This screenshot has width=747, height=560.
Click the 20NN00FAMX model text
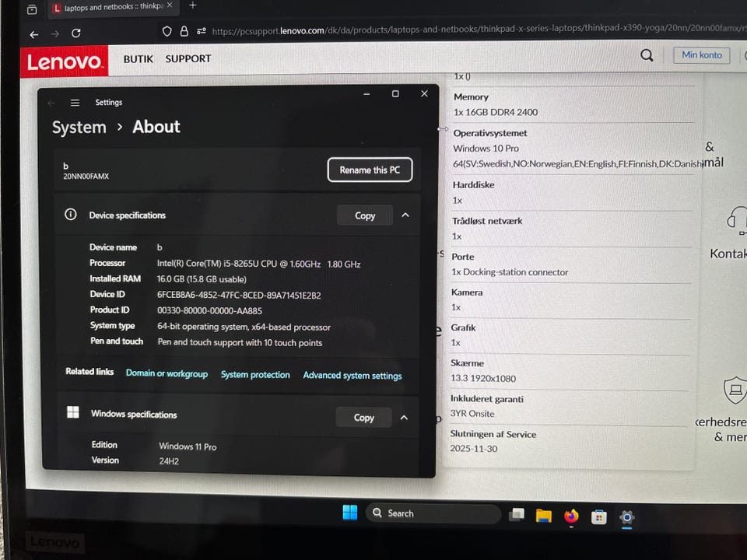[86, 177]
